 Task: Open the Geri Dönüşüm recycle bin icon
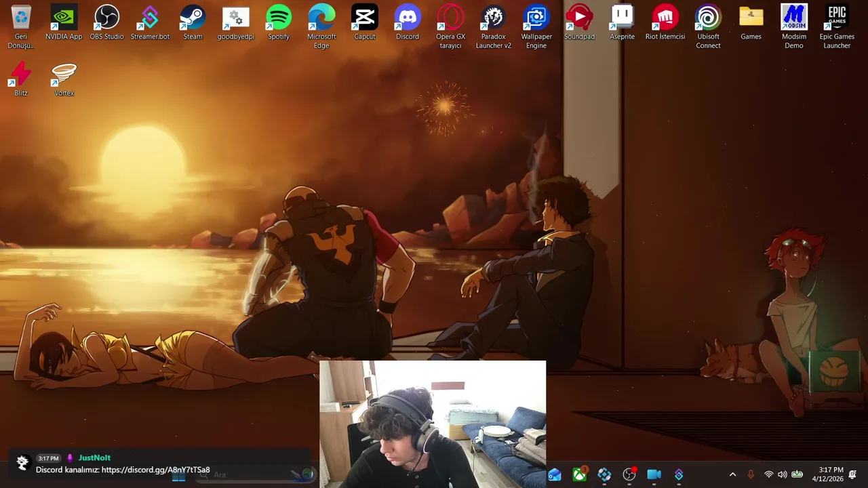[21, 27]
